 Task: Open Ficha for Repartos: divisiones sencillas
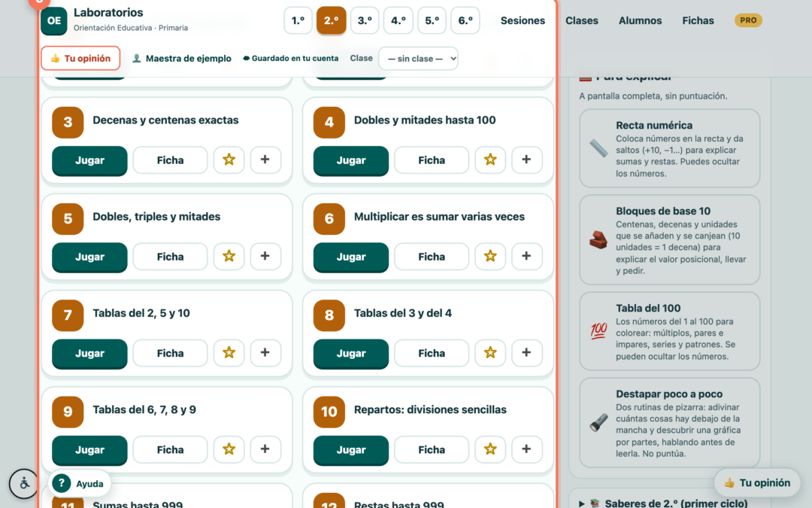coord(432,449)
